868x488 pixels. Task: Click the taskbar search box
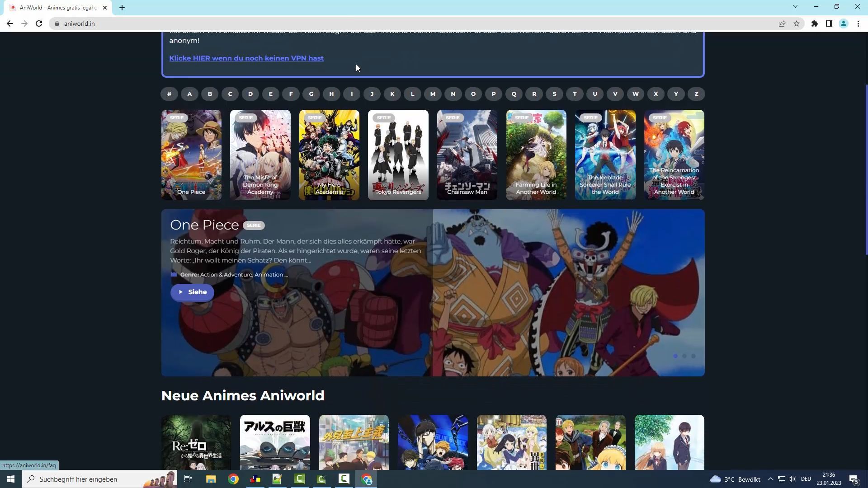click(99, 479)
